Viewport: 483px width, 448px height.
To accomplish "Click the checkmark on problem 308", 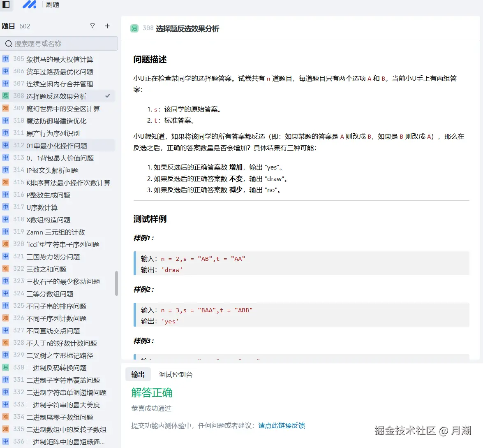I will coord(107,95).
